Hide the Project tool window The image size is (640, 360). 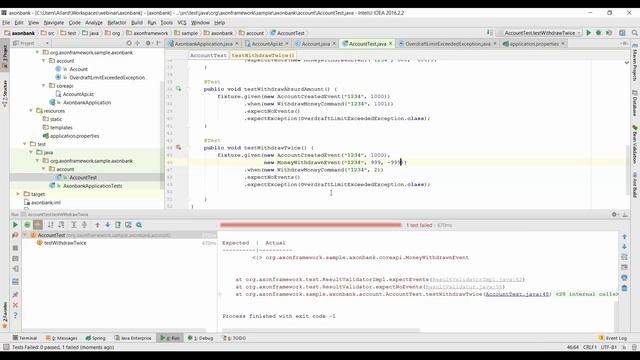click(158, 43)
